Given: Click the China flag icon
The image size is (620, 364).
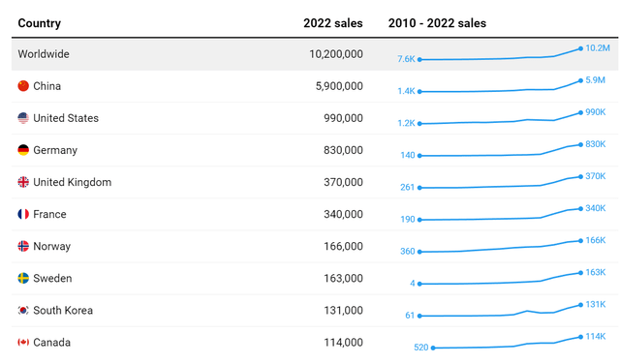Looking at the screenshot, I should [x=23, y=86].
